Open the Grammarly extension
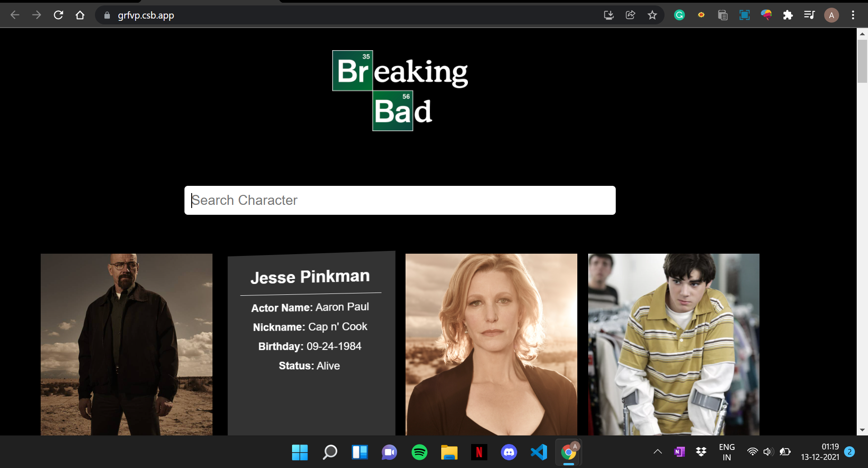This screenshot has width=868, height=468. pyautogui.click(x=680, y=15)
